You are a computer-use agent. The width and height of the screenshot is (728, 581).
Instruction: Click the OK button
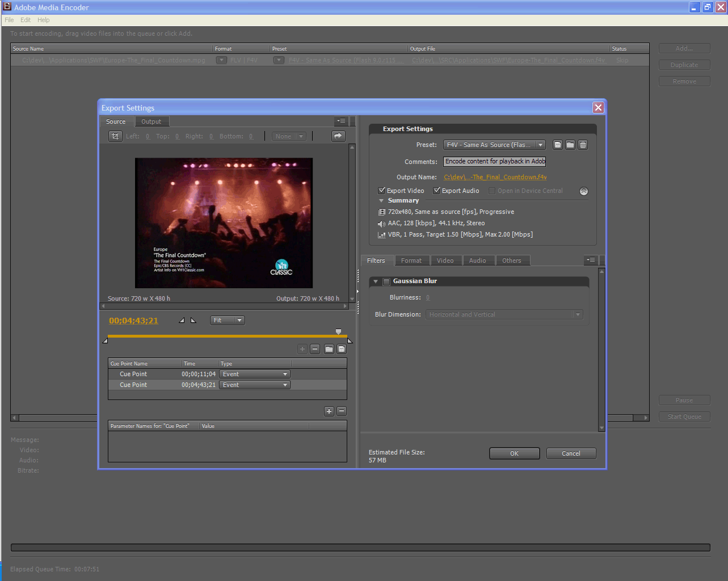pos(515,453)
